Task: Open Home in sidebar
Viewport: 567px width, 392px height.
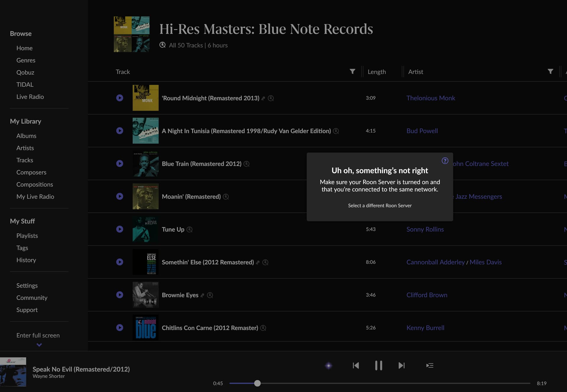Action: click(x=25, y=48)
